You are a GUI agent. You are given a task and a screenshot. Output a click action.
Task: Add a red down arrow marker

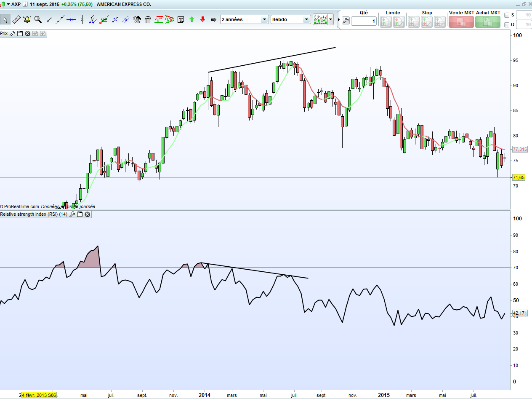(x=202, y=19)
